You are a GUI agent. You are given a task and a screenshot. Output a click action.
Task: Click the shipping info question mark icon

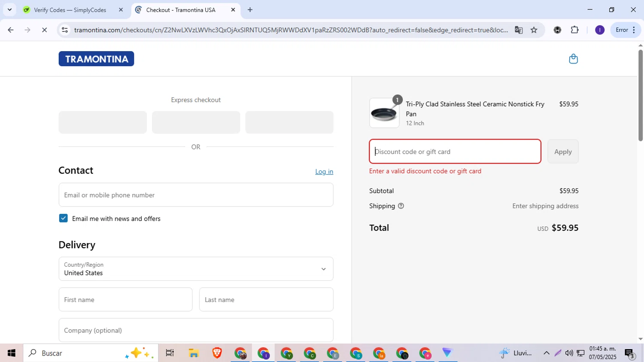click(401, 206)
